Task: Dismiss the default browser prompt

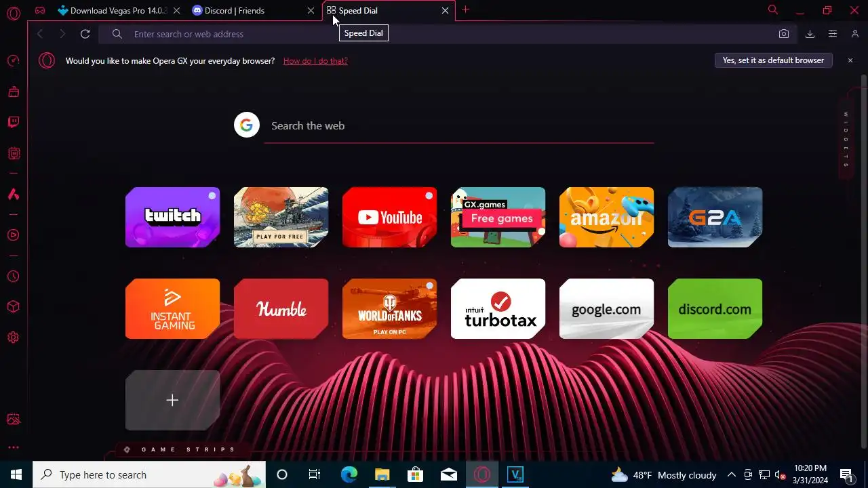Action: [x=850, y=60]
